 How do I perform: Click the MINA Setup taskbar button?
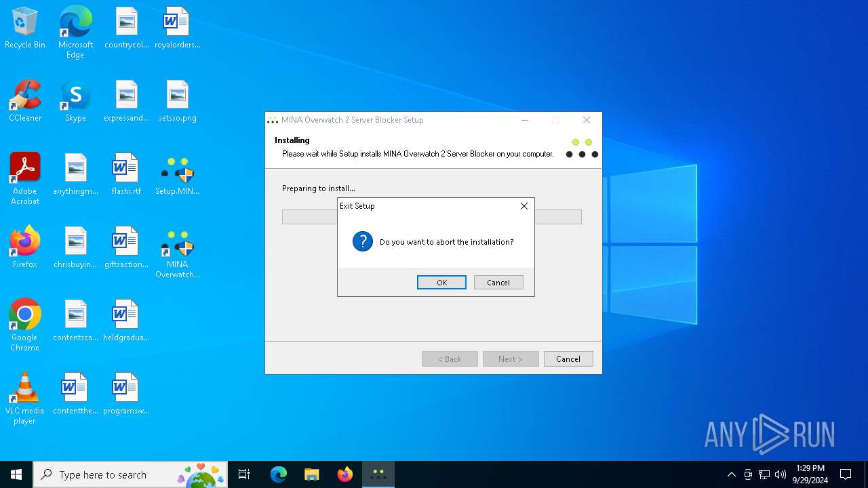click(x=378, y=474)
